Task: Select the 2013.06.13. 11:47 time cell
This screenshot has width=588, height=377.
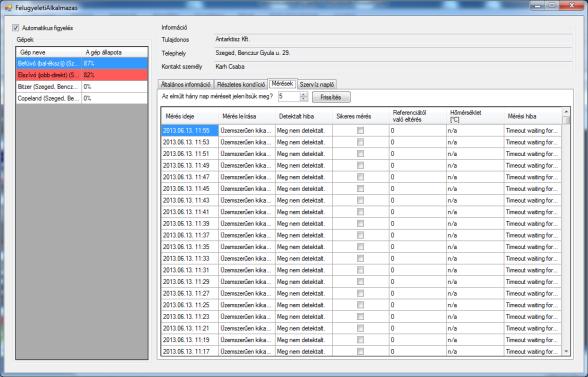Action: 190,177
